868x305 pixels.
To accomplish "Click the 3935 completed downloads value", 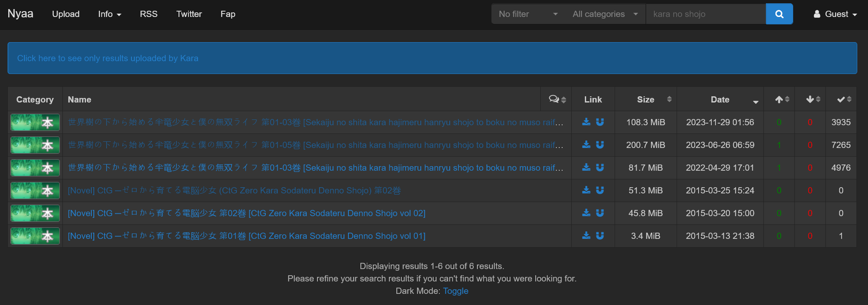I will (x=841, y=122).
